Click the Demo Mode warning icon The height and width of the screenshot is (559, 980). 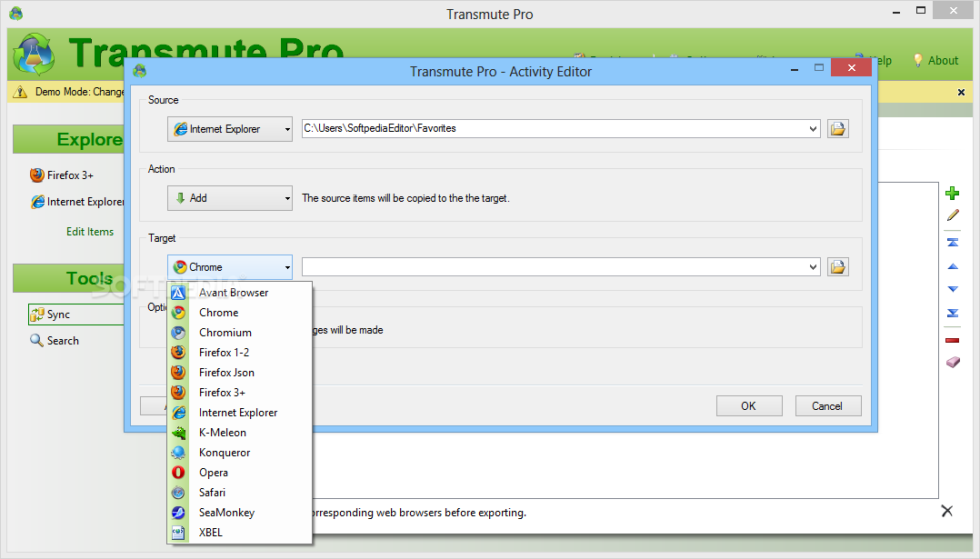[x=20, y=93]
